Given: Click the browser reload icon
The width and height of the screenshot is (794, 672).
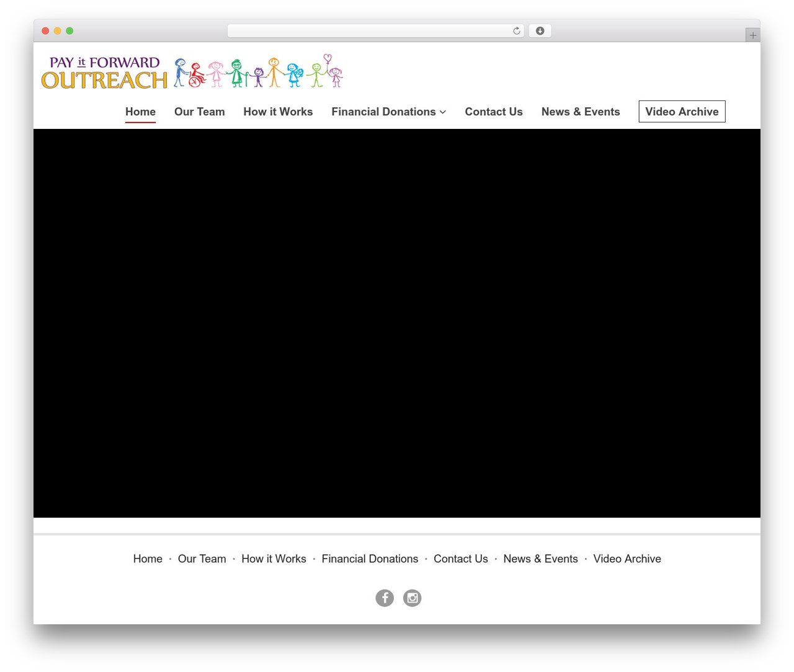Looking at the screenshot, I should pyautogui.click(x=517, y=31).
